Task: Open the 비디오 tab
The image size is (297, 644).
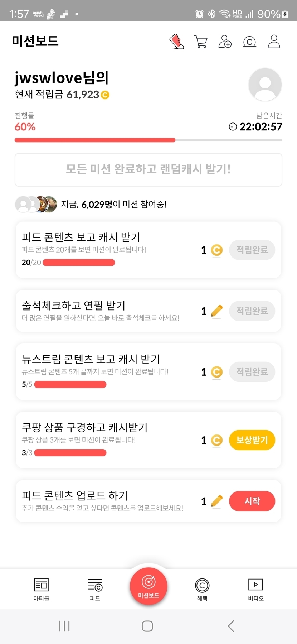Action: [x=255, y=589]
